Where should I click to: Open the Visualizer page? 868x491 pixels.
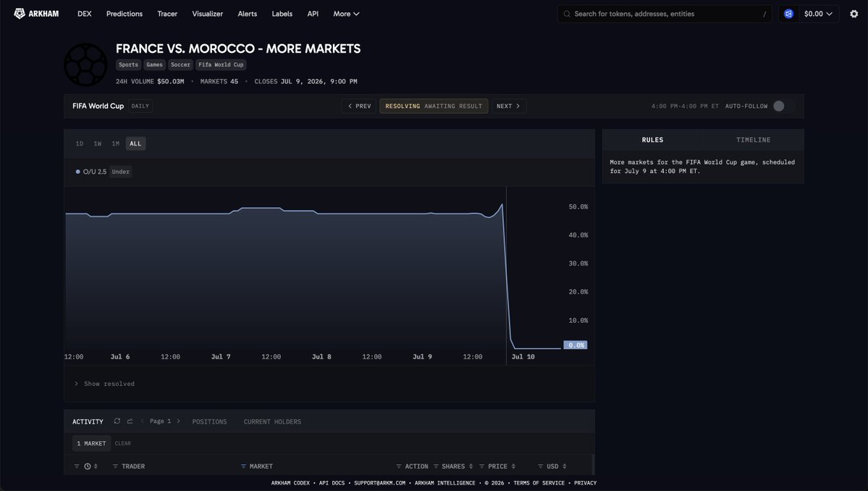pos(208,14)
